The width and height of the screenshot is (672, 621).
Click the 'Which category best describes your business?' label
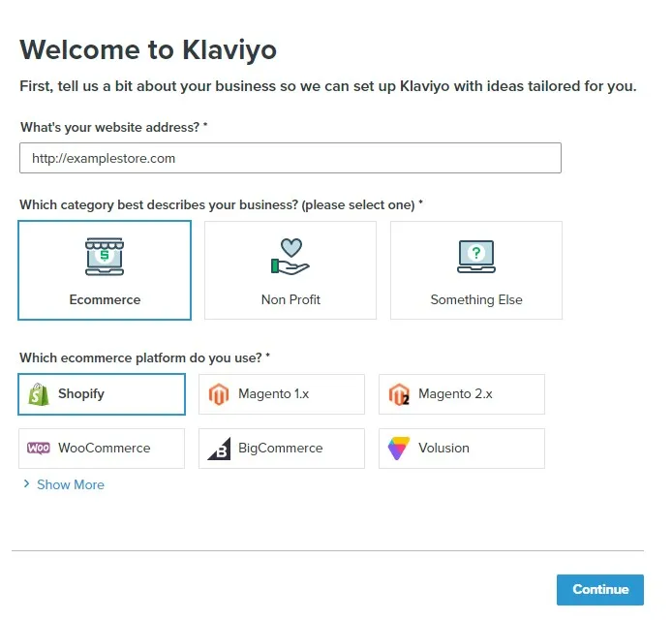[x=221, y=205]
